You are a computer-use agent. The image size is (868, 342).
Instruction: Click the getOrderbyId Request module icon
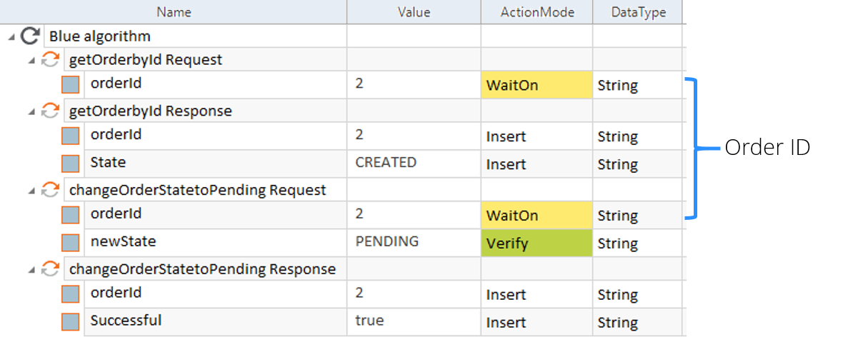click(x=50, y=60)
